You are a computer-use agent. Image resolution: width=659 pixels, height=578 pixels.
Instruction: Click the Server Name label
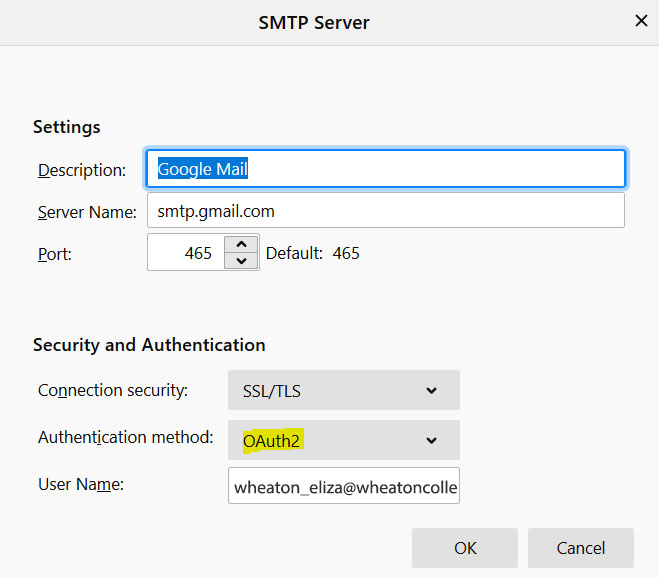[x=86, y=212]
